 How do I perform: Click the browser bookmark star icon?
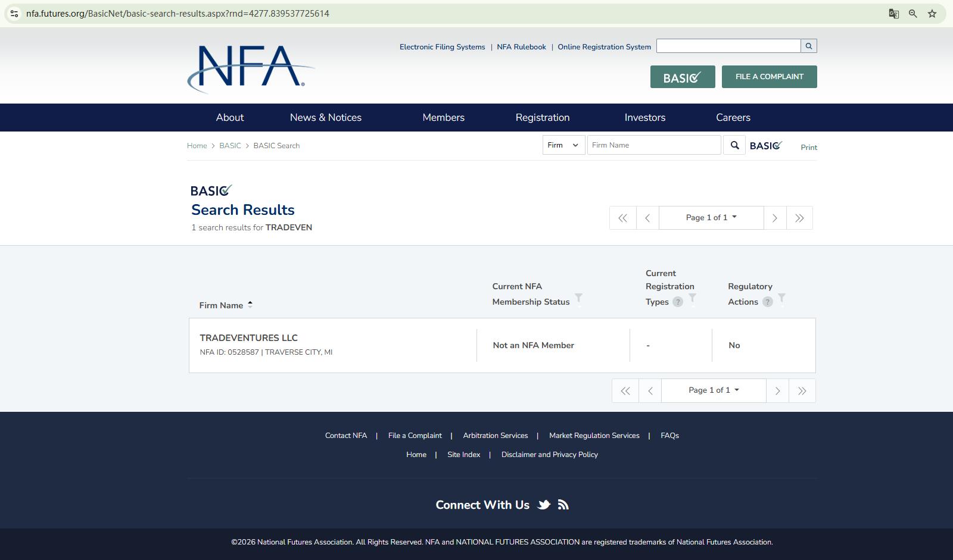(932, 14)
